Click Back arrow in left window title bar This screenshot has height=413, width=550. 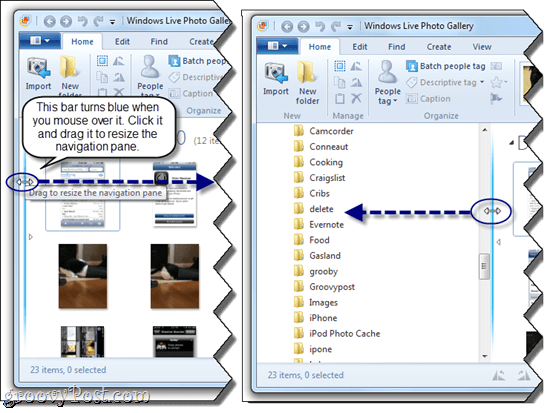click(49, 21)
